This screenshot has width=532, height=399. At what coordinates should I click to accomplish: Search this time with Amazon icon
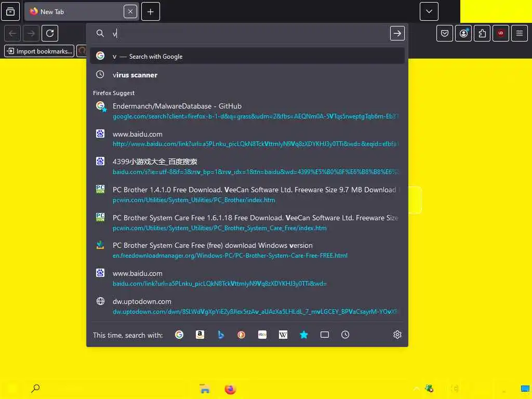click(x=200, y=335)
